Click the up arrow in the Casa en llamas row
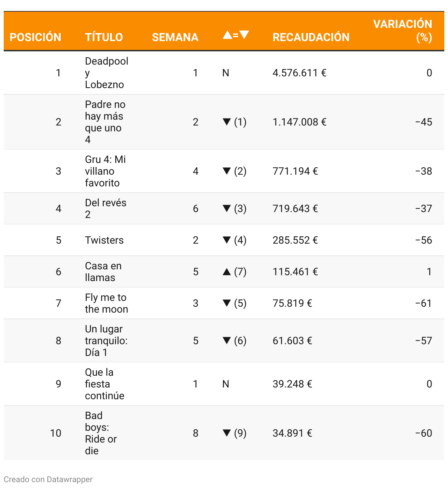This screenshot has height=488, width=448. click(227, 272)
